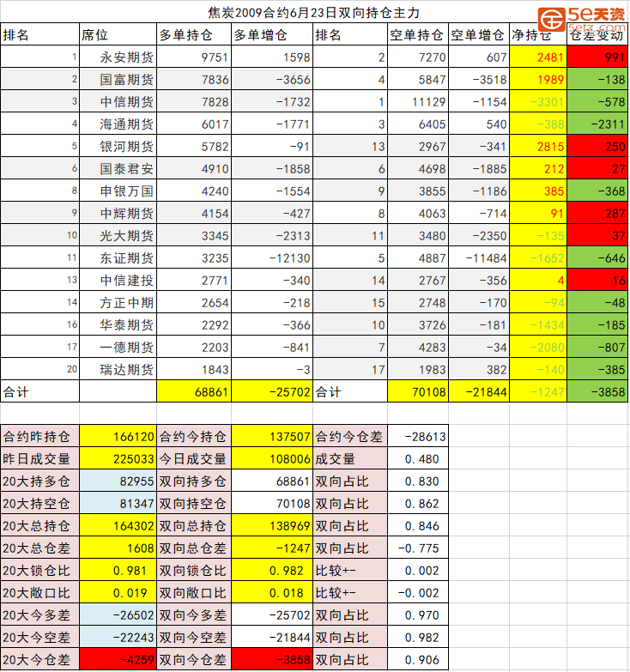Select 中信期货 short position value 11129
Screen dimensions: 630x672
pos(418,101)
